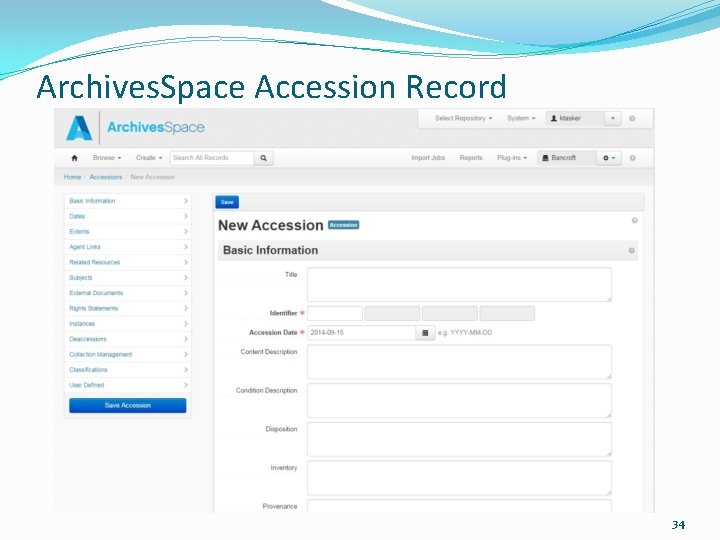
Task: Jump to Subjects section in sidebar
Action: [x=128, y=278]
